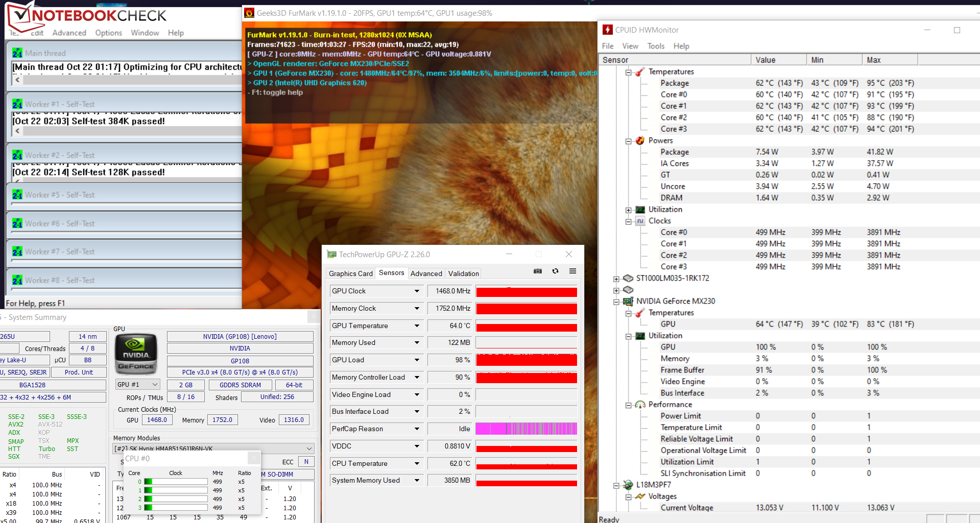Image resolution: width=980 pixels, height=523 pixels.
Task: Open the Memory Modules selection dropdown
Action: pos(309,449)
